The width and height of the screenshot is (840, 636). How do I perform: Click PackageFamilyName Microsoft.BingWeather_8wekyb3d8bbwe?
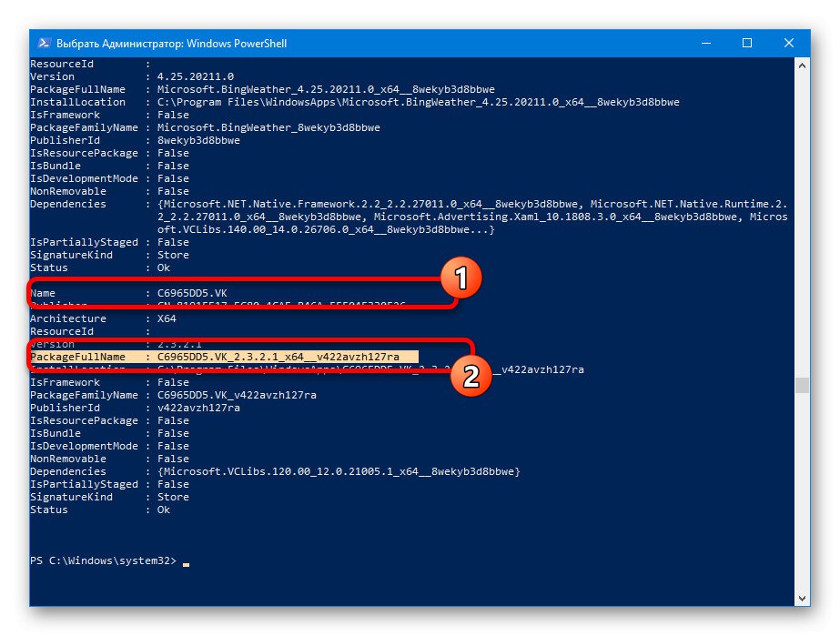tap(268, 127)
